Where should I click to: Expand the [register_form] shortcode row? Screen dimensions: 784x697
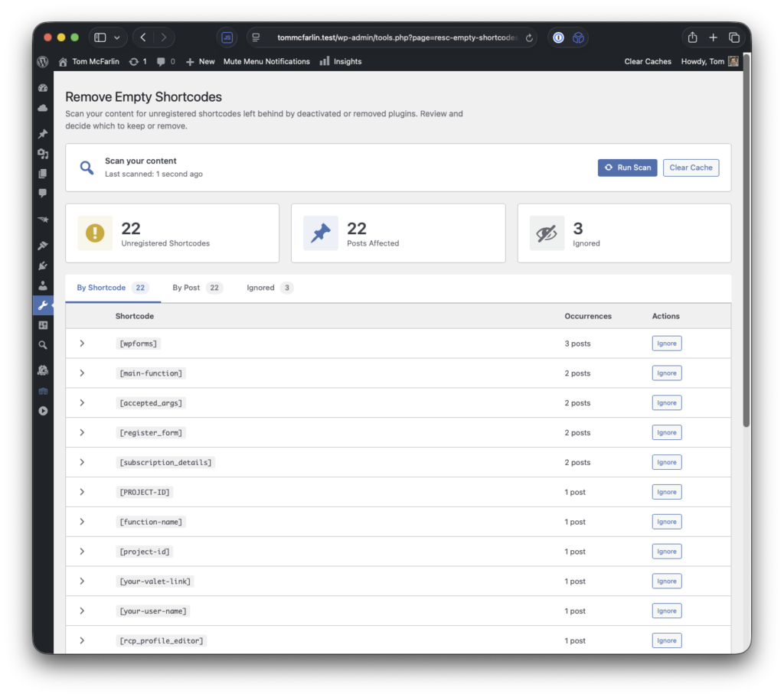click(x=82, y=432)
